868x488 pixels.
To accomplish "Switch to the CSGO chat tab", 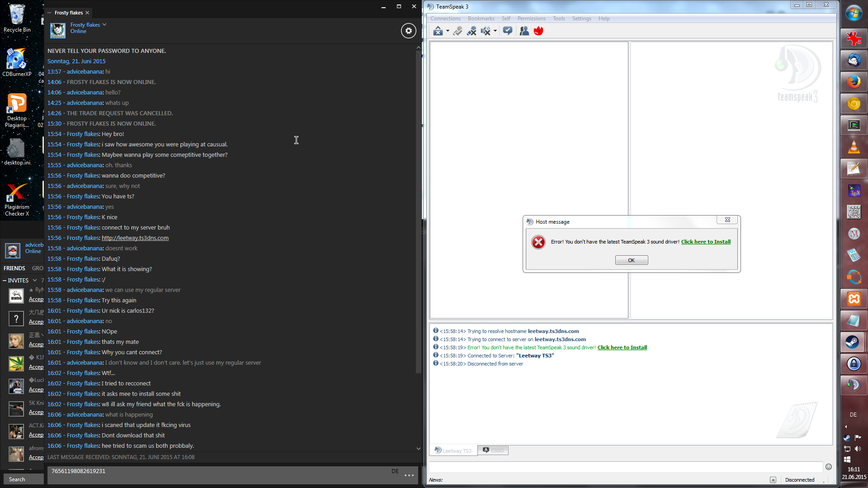I will [x=493, y=450].
